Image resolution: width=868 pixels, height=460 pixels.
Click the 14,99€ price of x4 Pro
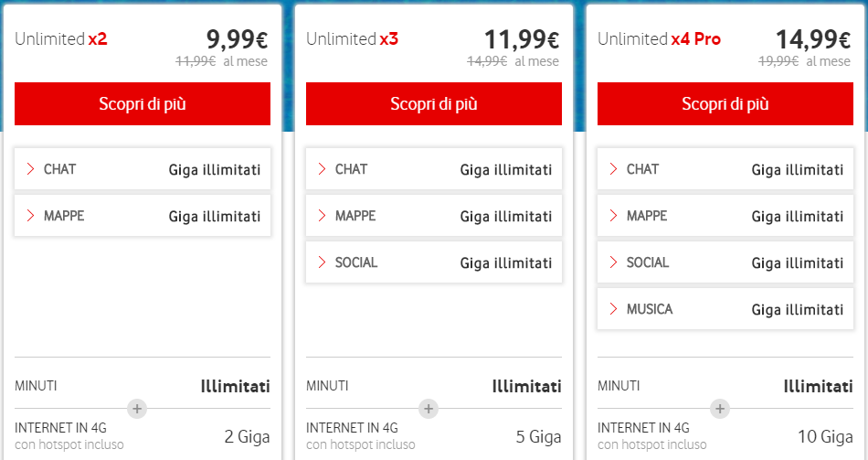click(813, 40)
